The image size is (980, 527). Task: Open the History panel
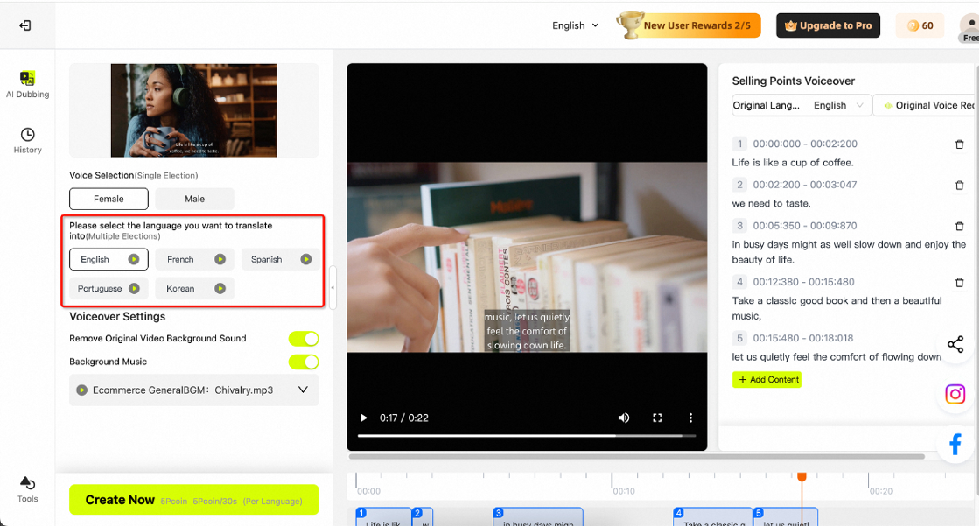tap(27, 140)
